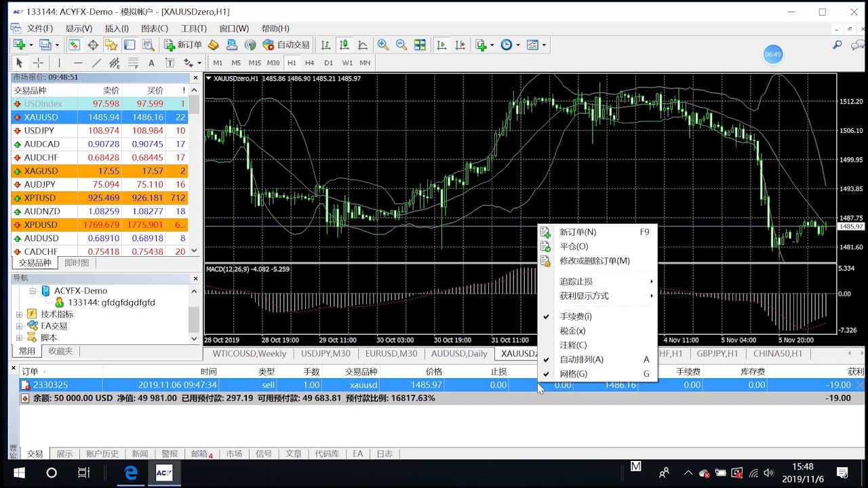Expand 获利显示方式 submenu
The height and width of the screenshot is (488, 868).
pyautogui.click(x=597, y=296)
